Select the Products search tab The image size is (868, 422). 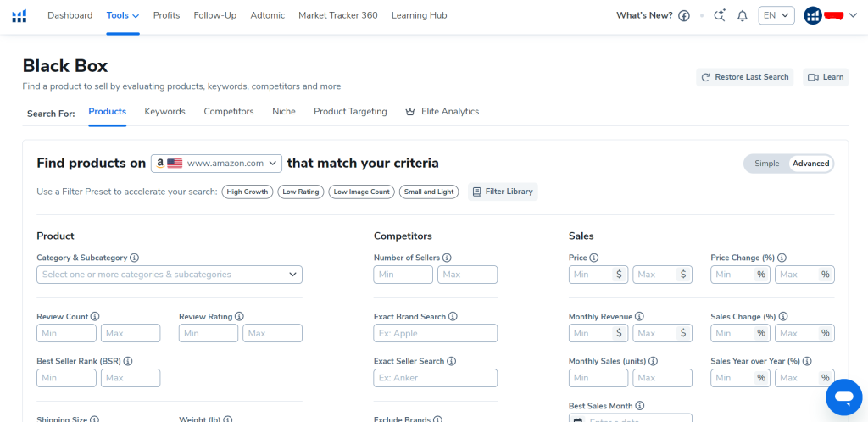tap(108, 112)
